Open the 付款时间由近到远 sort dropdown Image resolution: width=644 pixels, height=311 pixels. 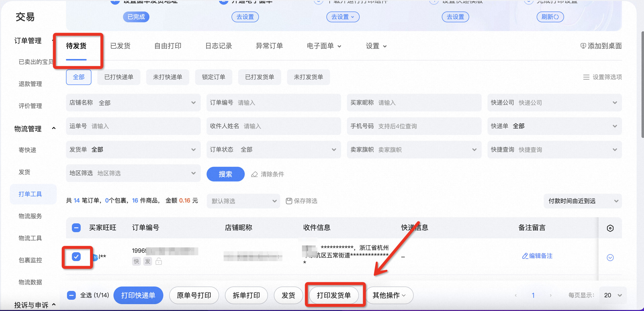[x=582, y=201]
